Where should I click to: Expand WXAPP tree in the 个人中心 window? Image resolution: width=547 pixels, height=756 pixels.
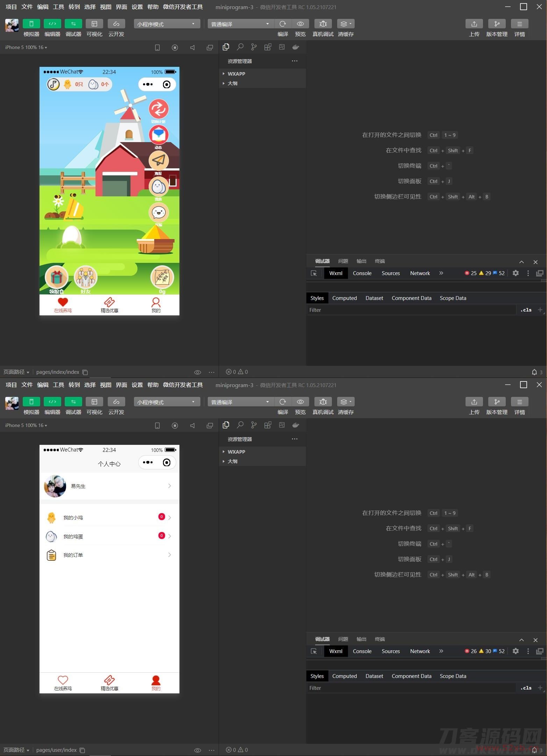236,452
